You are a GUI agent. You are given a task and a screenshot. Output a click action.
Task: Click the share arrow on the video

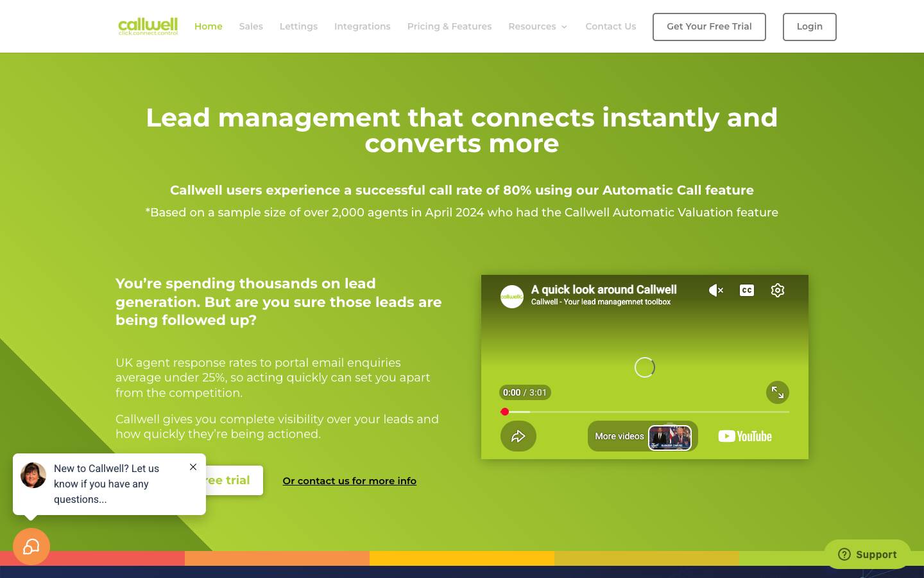tap(518, 436)
